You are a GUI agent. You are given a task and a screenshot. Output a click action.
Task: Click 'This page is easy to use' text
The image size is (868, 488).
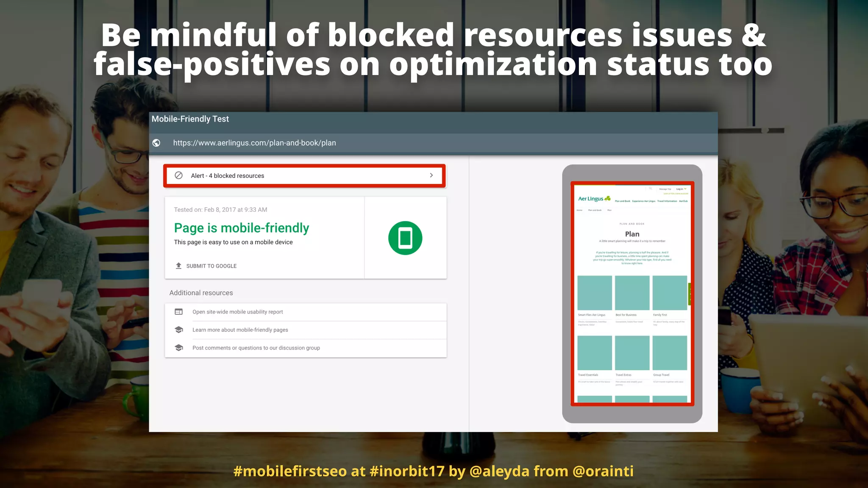click(233, 242)
